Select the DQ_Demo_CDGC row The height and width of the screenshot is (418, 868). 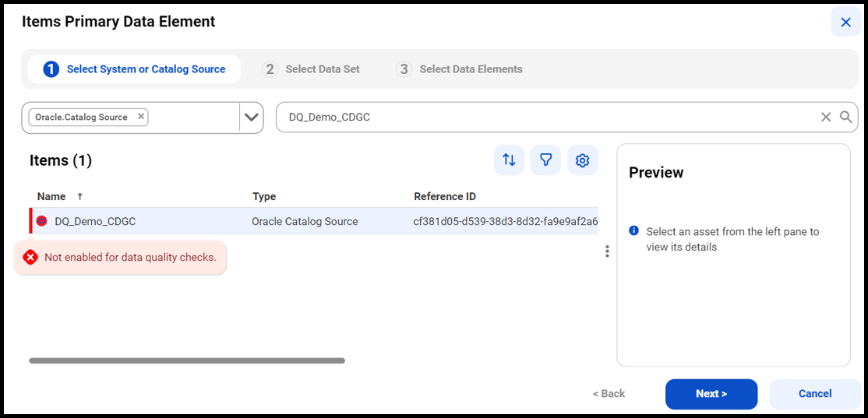tap(314, 221)
